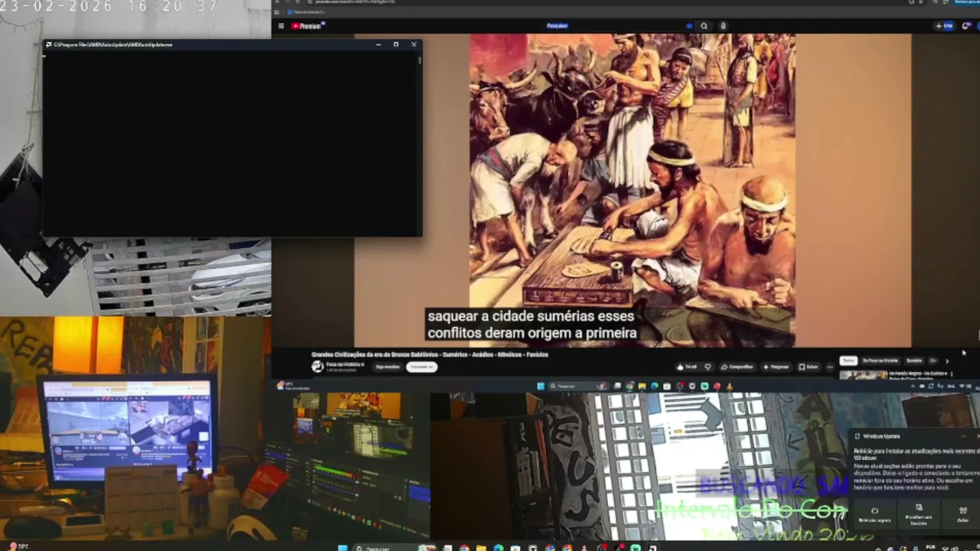Open more video actions ellipsis menu
Image resolution: width=980 pixels, height=551 pixels.
click(829, 367)
